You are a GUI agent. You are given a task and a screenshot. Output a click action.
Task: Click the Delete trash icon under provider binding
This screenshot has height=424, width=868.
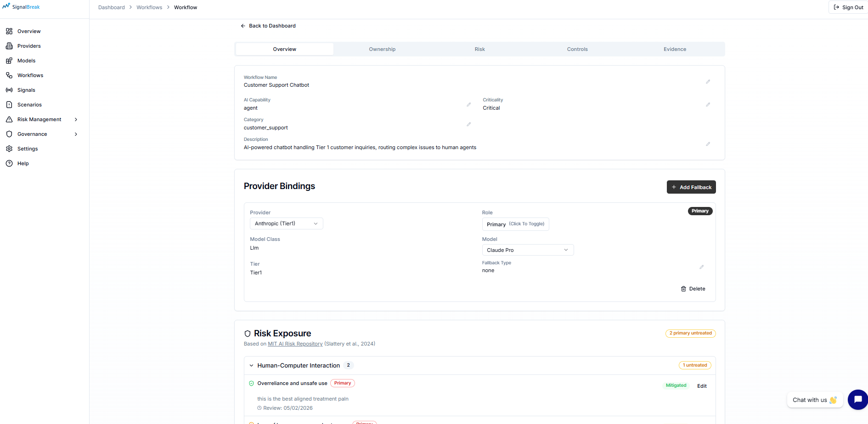pyautogui.click(x=693, y=289)
